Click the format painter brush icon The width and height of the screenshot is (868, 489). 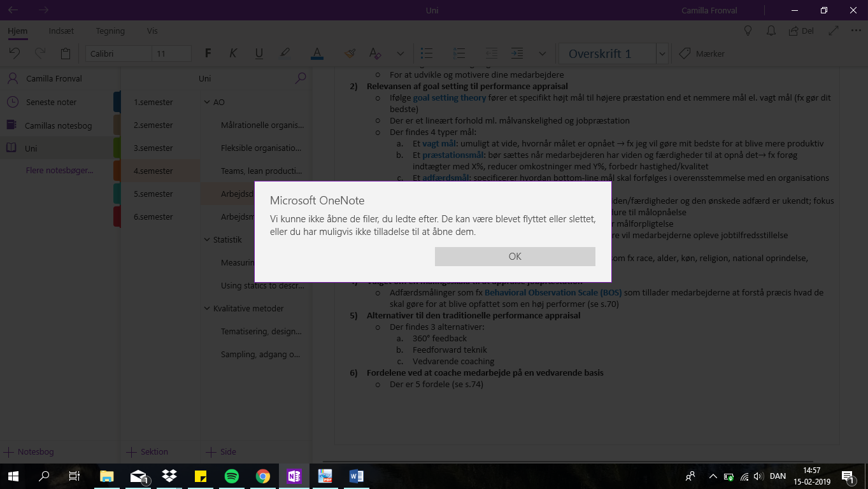click(350, 53)
